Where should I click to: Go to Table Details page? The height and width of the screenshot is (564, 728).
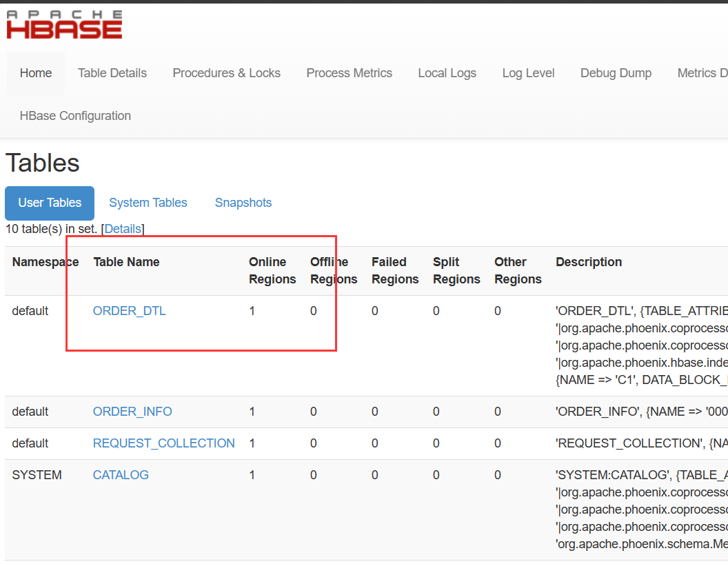coord(112,73)
